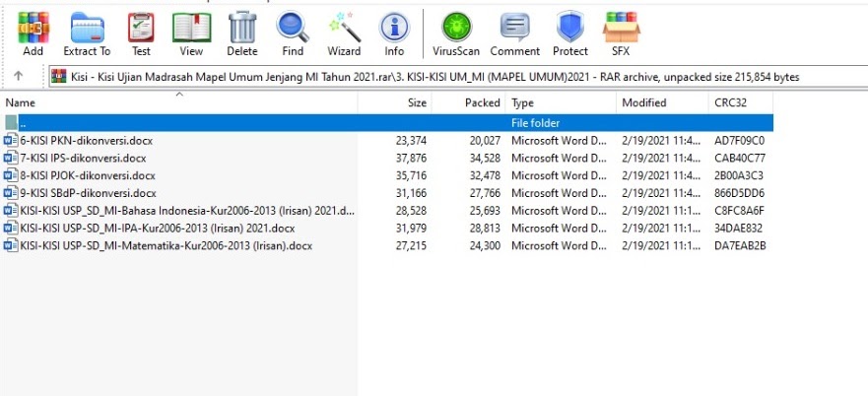Select the parent '..' File folder row
The height and width of the screenshot is (396, 868).
tap(388, 123)
